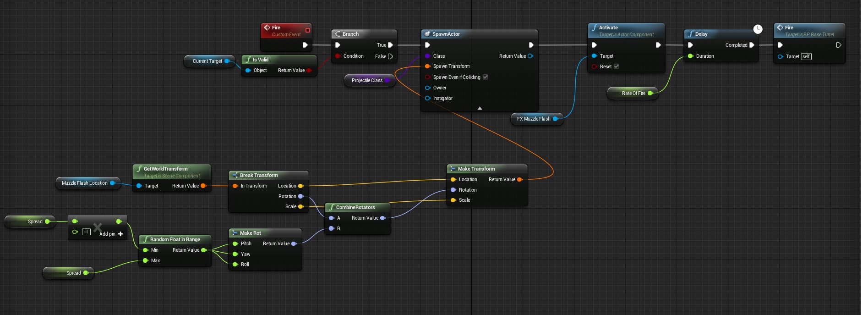Click Make Rot's Yaw input pin
The image size is (868, 315).
tap(235, 254)
